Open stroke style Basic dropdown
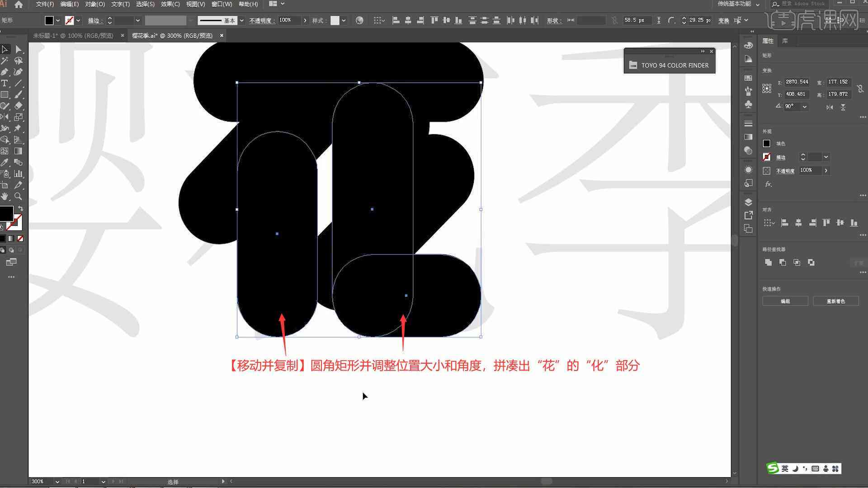 [242, 20]
